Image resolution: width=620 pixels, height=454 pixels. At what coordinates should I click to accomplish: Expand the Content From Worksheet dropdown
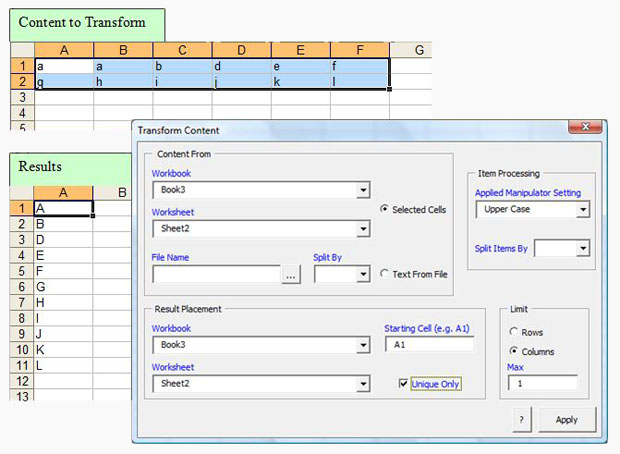pyautogui.click(x=363, y=230)
